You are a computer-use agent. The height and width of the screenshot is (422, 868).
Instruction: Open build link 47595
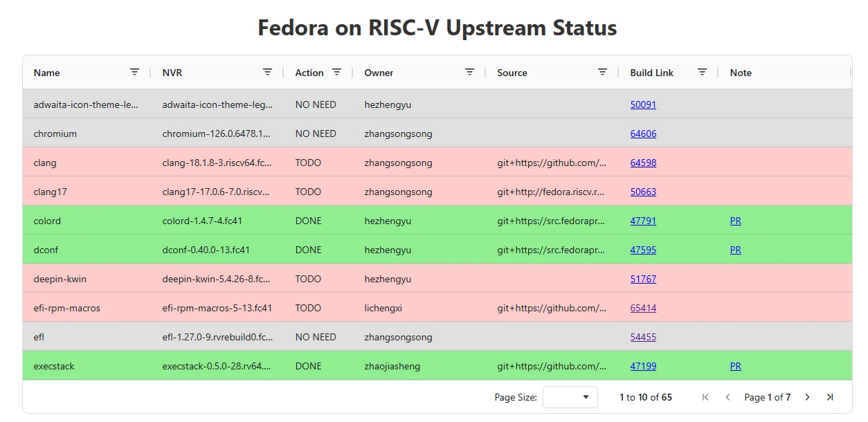click(x=643, y=250)
